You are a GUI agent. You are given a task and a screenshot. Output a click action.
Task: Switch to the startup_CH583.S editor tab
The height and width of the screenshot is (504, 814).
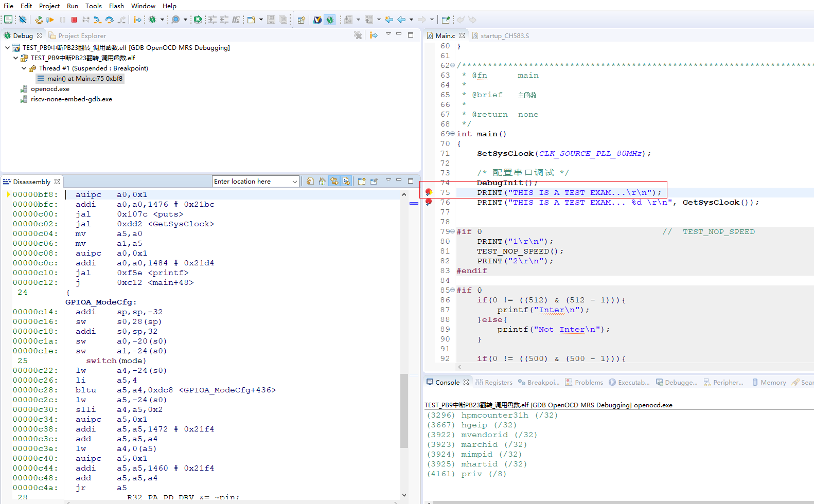(x=500, y=35)
